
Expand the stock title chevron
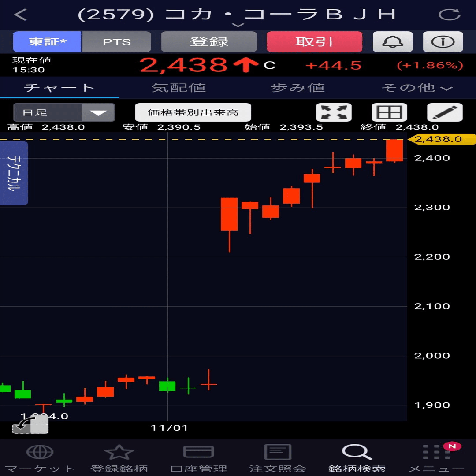tap(238, 25)
